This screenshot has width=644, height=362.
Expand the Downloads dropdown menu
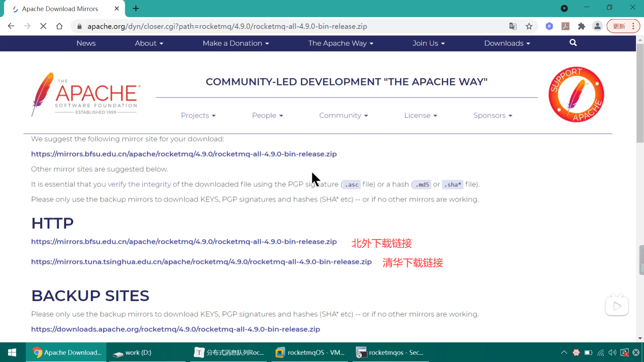click(x=507, y=43)
